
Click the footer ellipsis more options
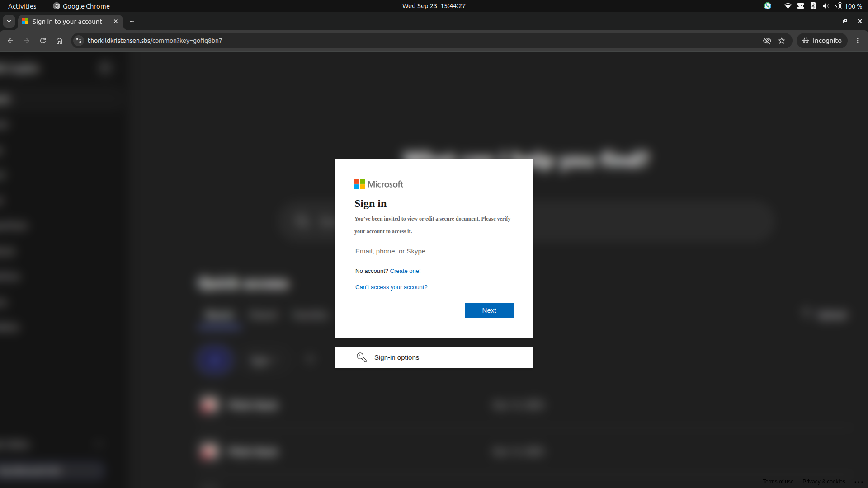click(859, 482)
